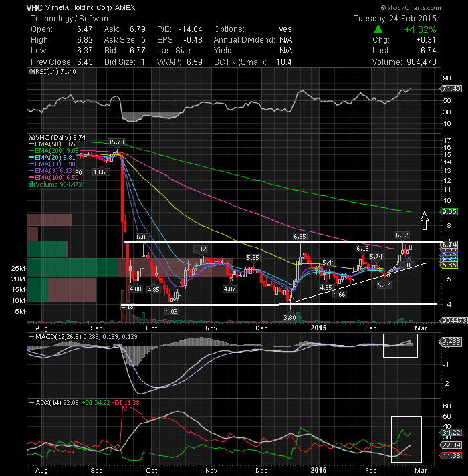Click the P/E -14.04 value
468x476 pixels.
tap(191, 29)
